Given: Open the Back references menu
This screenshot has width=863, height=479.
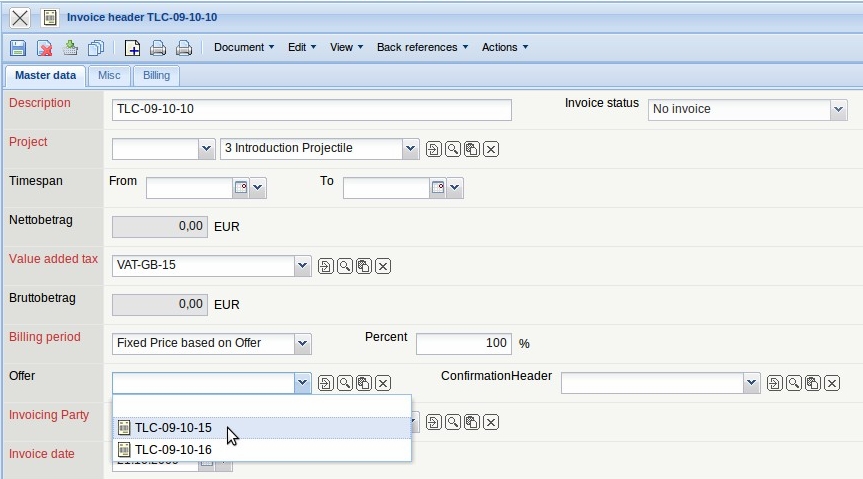Looking at the screenshot, I should [422, 47].
